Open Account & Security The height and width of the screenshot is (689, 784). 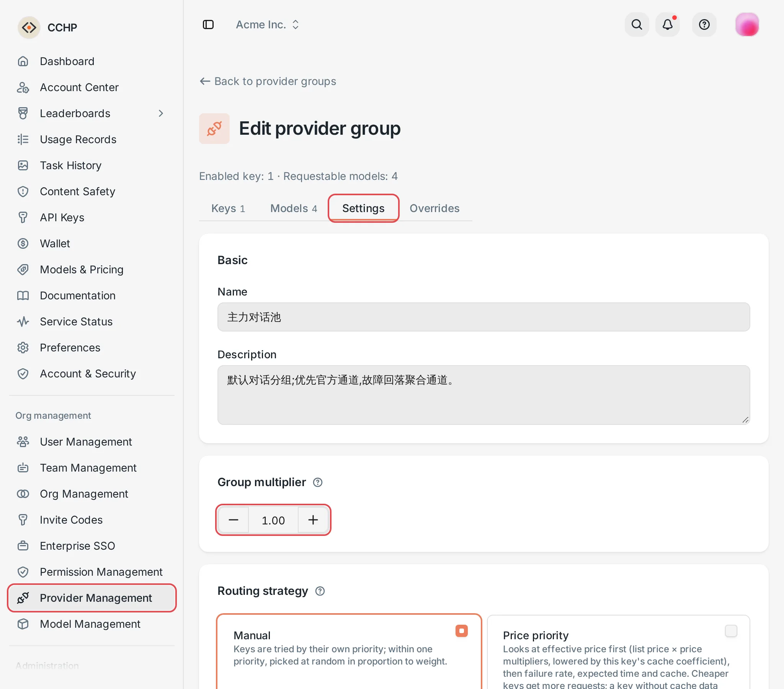[x=91, y=374]
